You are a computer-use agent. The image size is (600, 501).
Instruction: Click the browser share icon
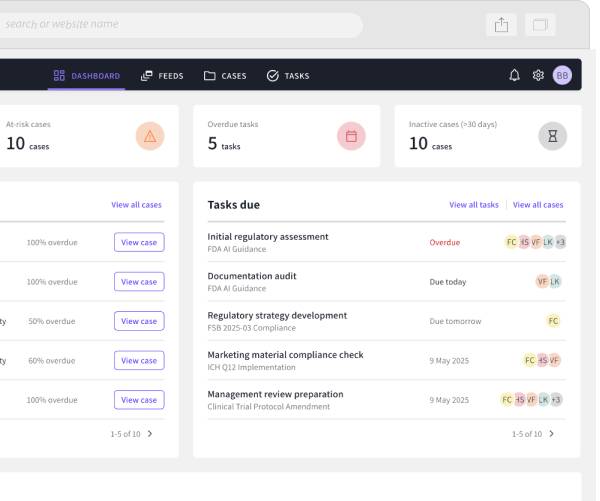(501, 25)
